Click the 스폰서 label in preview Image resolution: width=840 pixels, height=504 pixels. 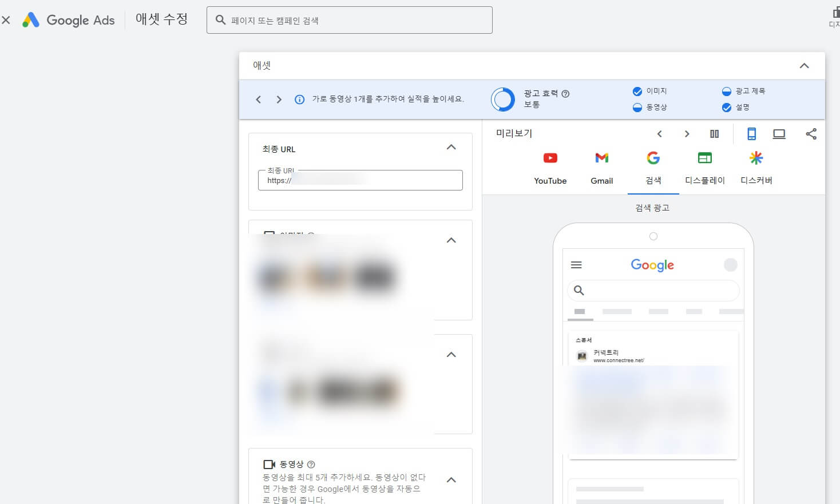[x=584, y=340]
